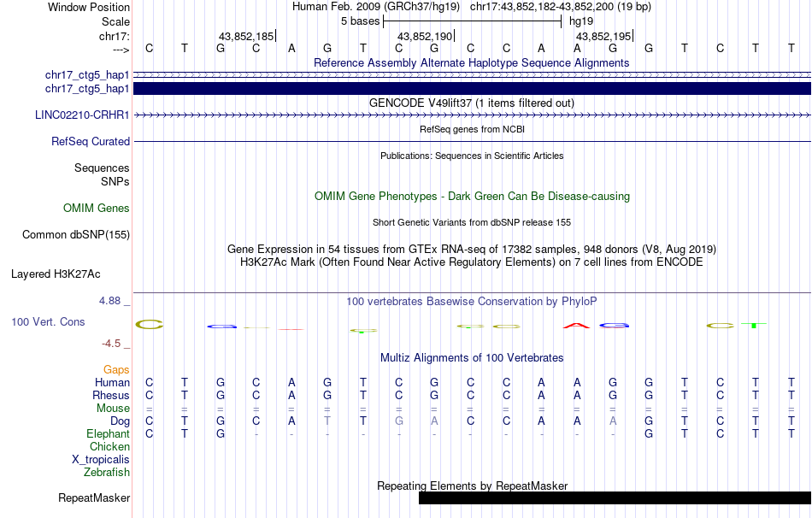Open the OMIM Genes track label

(96, 209)
